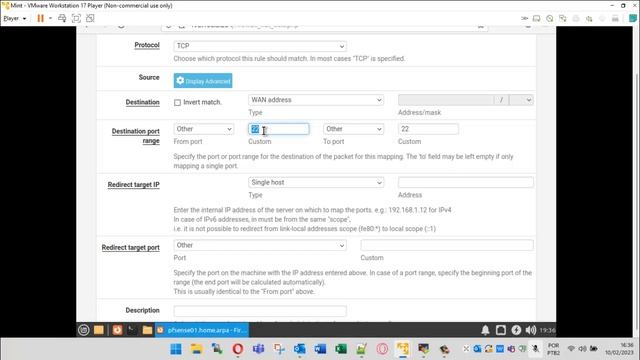The width and height of the screenshot is (640, 360).
Task: Open the Destination type WAN address dropdown
Action: (316, 100)
